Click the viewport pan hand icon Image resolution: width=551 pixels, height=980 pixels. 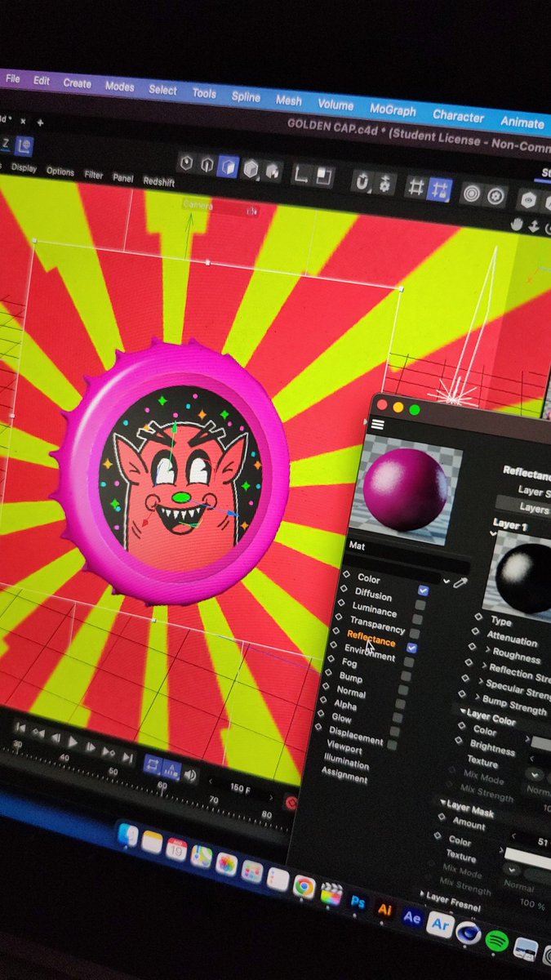(x=517, y=224)
